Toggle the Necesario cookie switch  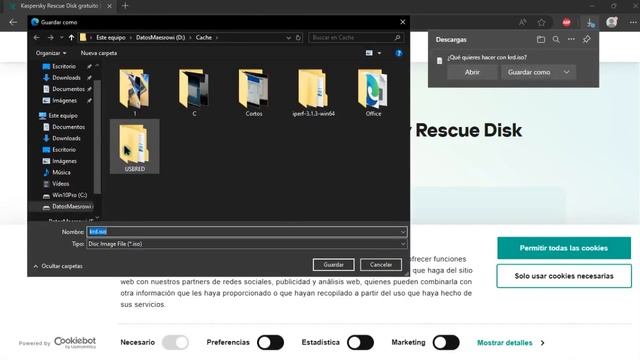[175, 342]
